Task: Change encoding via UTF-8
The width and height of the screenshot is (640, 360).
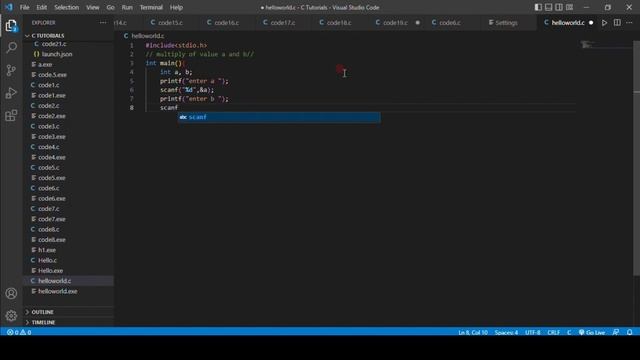Action: 533,332
